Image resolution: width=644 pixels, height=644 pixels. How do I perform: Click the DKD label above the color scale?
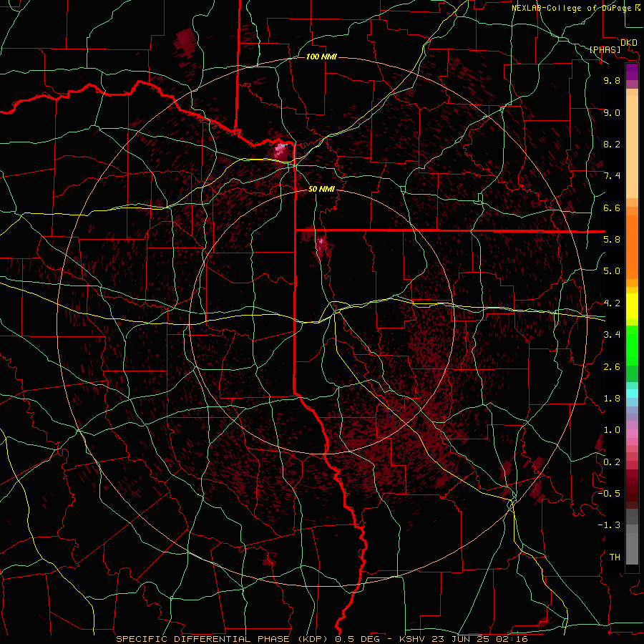628,42
